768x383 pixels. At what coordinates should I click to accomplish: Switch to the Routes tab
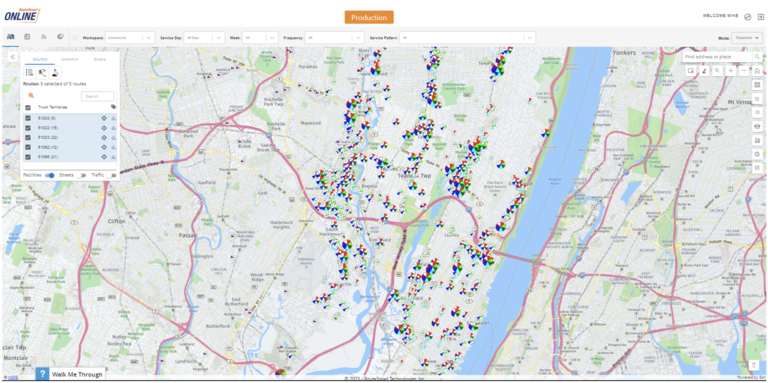coord(40,59)
